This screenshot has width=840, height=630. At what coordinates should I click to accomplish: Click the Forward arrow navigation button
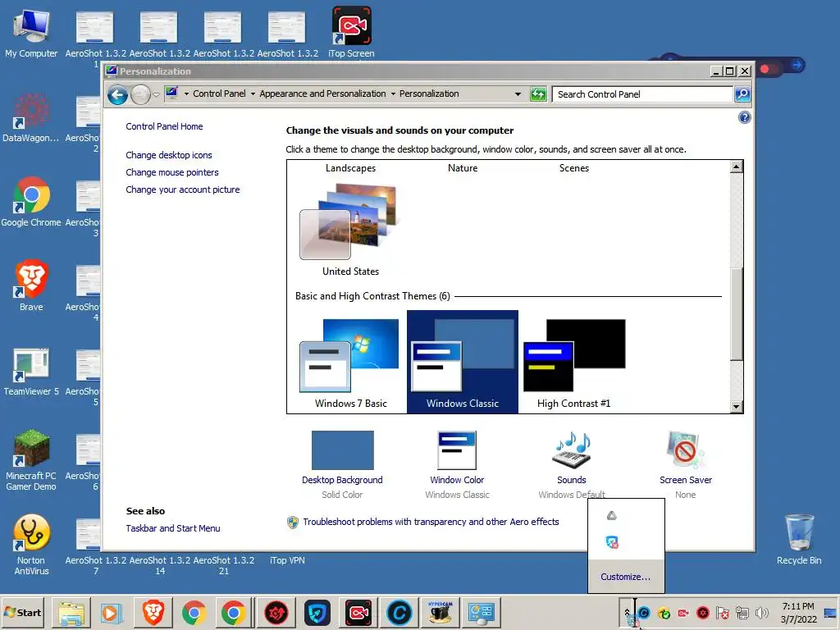(140, 95)
